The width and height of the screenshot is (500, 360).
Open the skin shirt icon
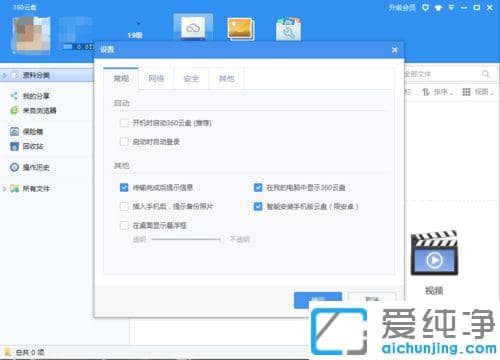[x=438, y=8]
